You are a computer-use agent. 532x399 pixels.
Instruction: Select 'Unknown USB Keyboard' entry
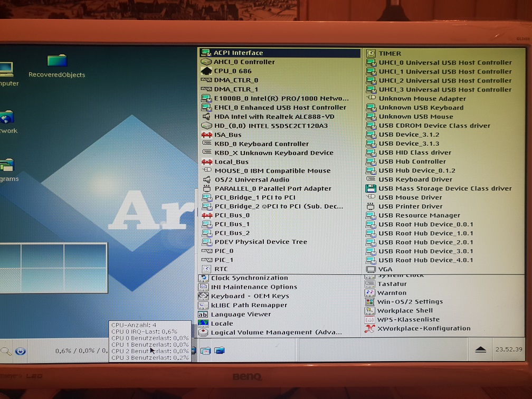[421, 108]
